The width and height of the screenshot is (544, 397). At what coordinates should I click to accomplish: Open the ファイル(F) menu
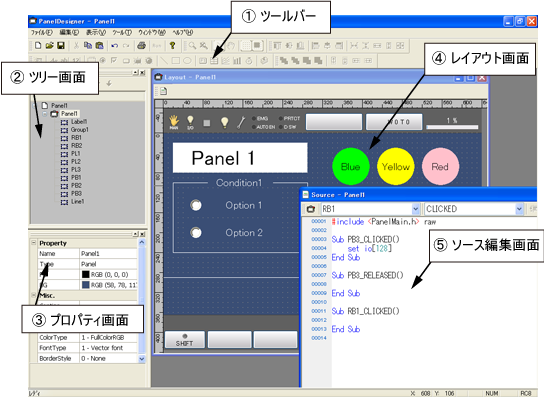(42, 33)
